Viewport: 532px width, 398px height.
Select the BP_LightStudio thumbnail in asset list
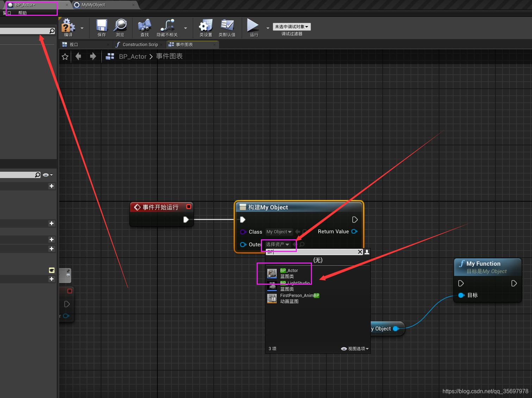272,286
